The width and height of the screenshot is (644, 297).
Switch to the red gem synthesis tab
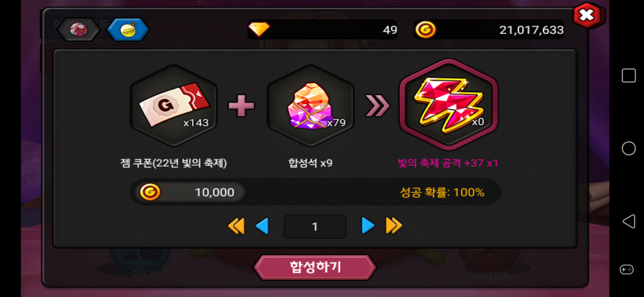point(78,29)
